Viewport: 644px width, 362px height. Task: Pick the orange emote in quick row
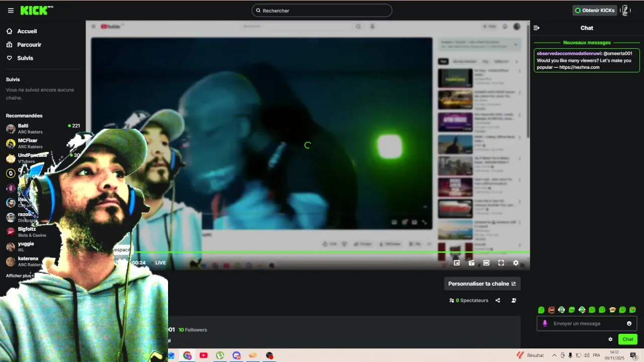click(x=612, y=310)
